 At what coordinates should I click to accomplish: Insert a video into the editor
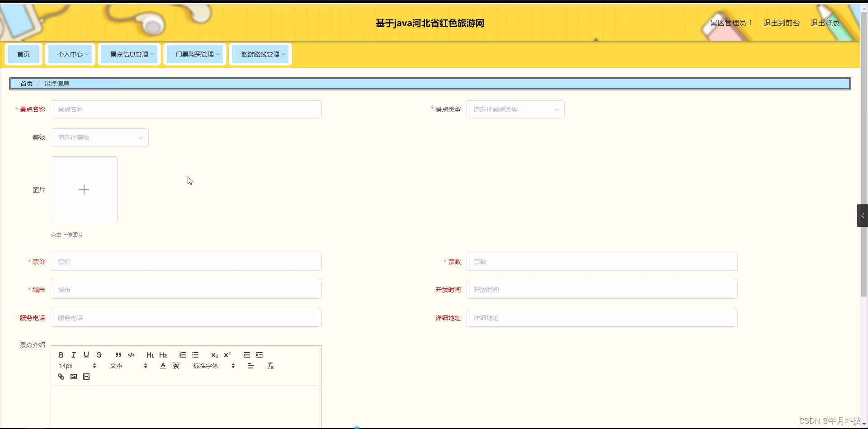coord(86,376)
